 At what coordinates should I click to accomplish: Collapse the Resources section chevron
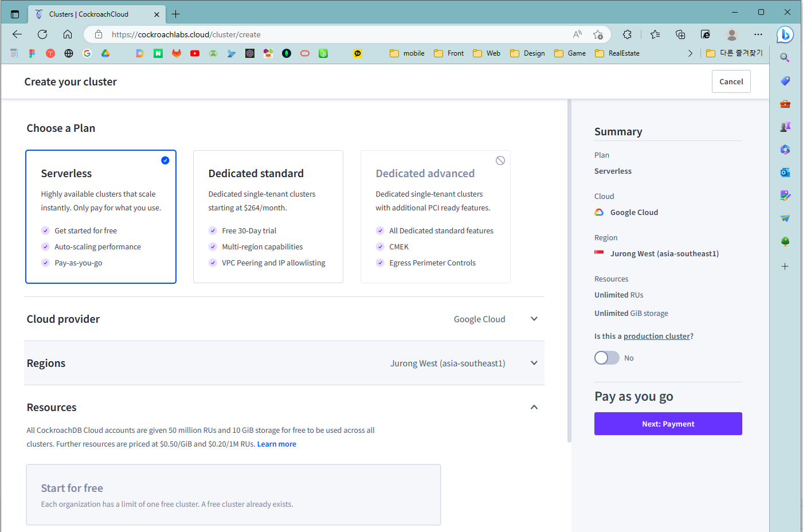[534, 407]
